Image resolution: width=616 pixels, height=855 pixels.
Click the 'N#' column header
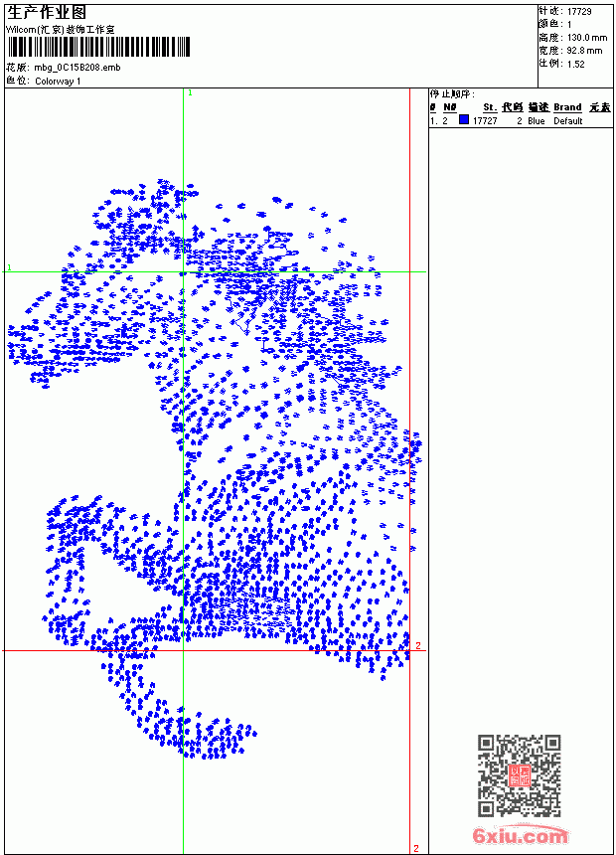(x=449, y=107)
